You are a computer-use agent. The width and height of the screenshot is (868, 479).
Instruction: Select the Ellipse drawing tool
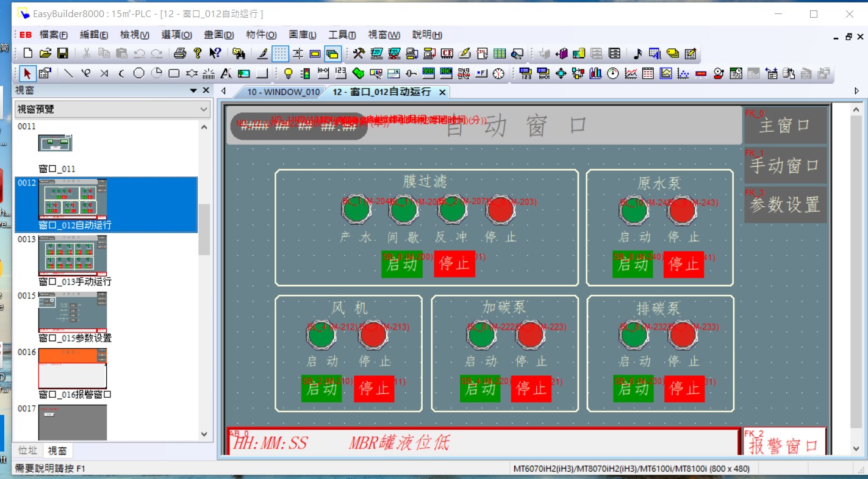point(139,74)
